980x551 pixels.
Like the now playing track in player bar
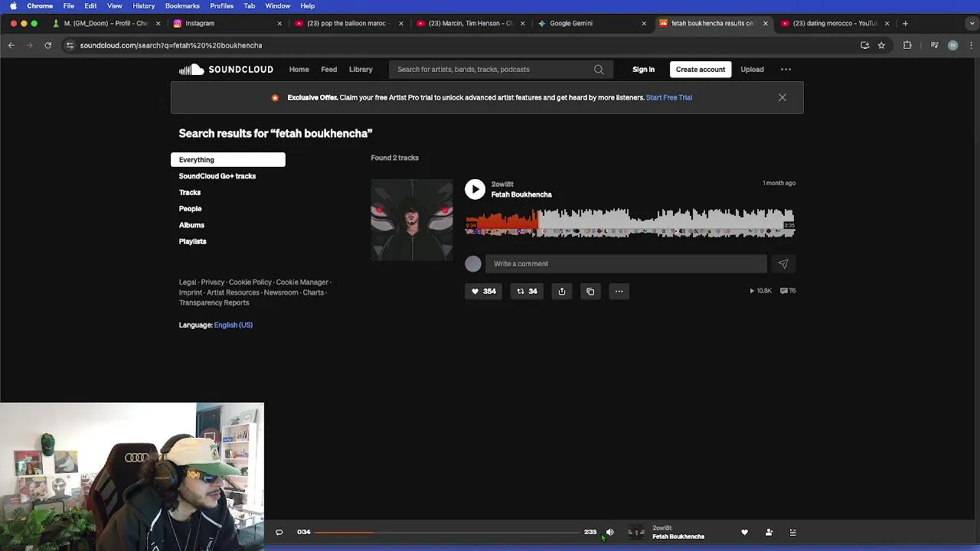coord(744,533)
